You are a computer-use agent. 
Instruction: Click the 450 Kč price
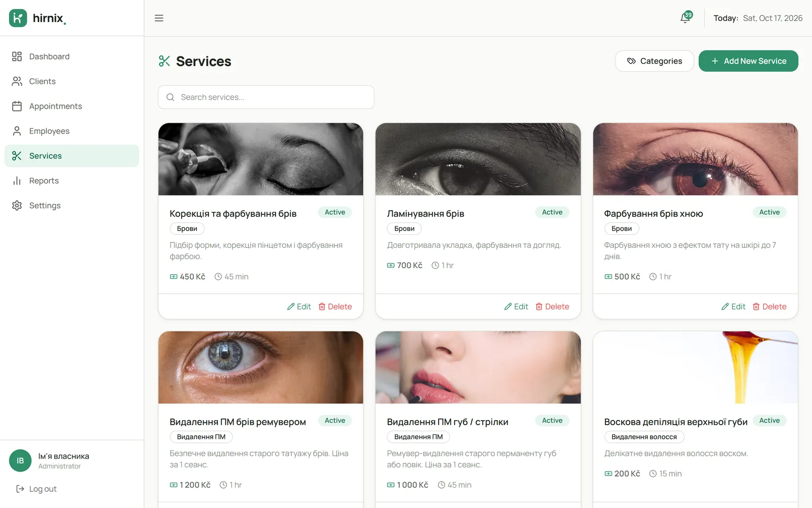(188, 277)
